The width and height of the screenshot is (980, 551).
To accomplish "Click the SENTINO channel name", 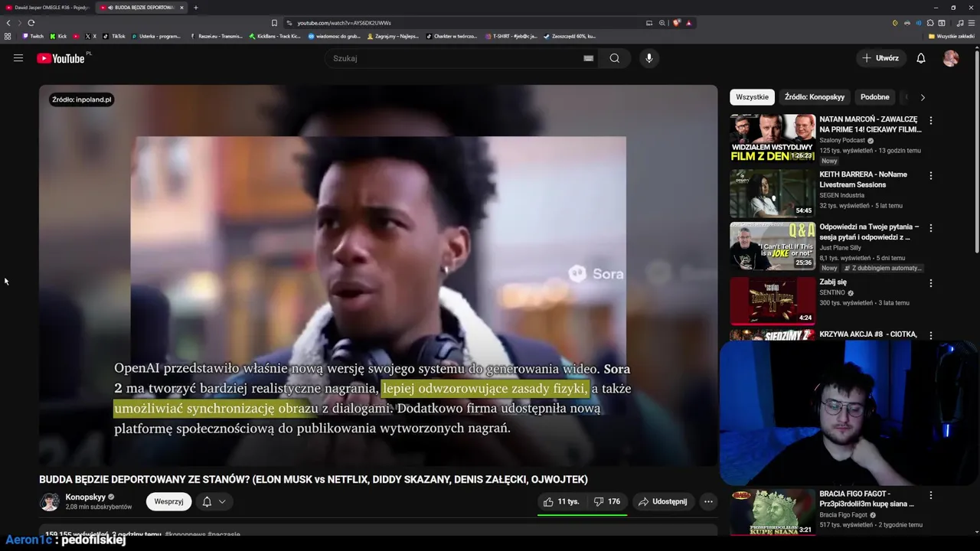I will point(832,293).
